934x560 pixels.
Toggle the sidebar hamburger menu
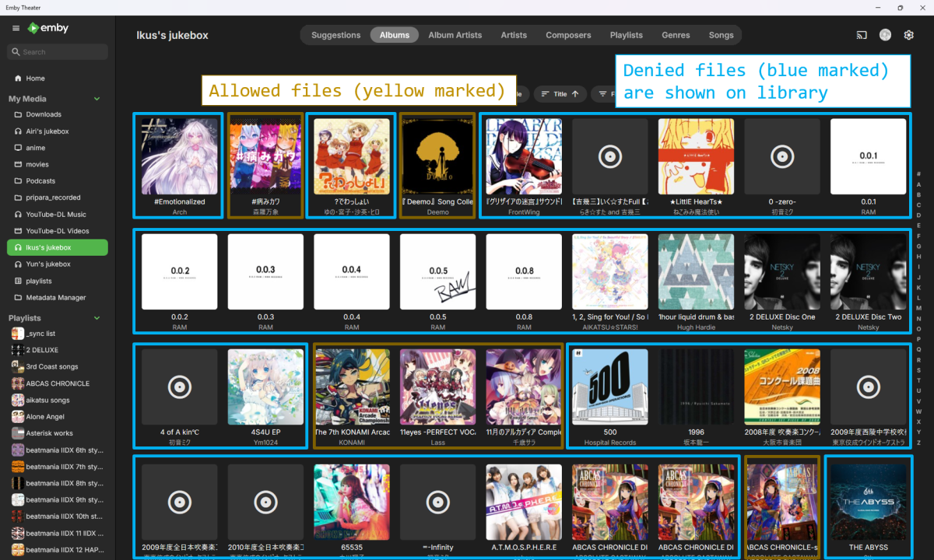[x=16, y=26]
